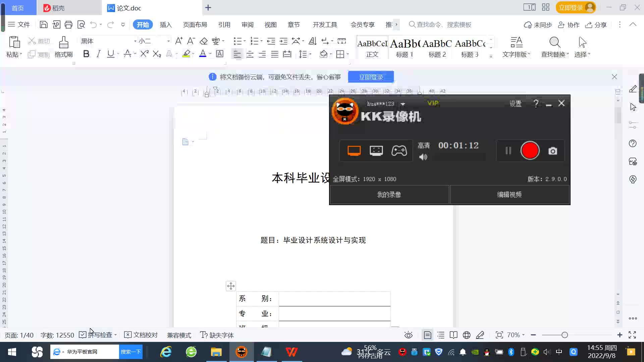This screenshot has height=362, width=644.
Task: Click the font color A swatch
Action: [203, 54]
